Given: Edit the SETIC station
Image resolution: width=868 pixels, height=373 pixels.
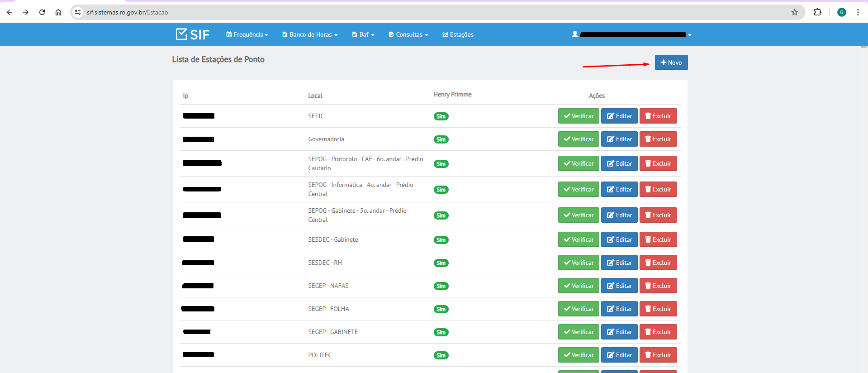Looking at the screenshot, I should click(619, 116).
